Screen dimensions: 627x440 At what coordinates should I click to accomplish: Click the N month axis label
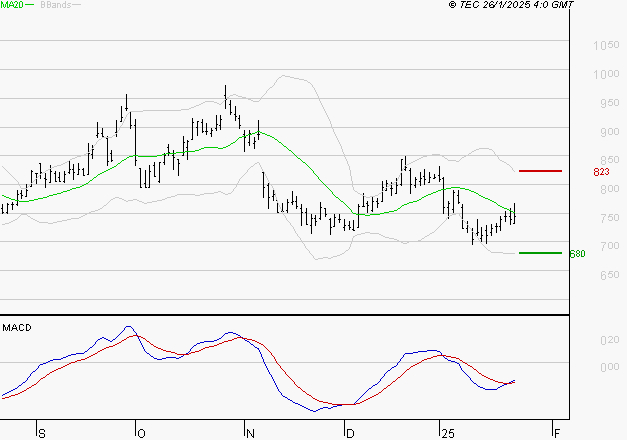[x=250, y=434]
